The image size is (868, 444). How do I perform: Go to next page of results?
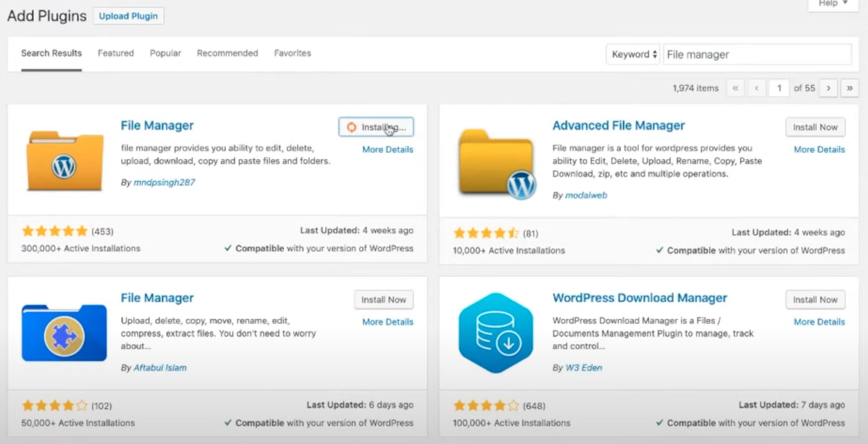(828, 88)
